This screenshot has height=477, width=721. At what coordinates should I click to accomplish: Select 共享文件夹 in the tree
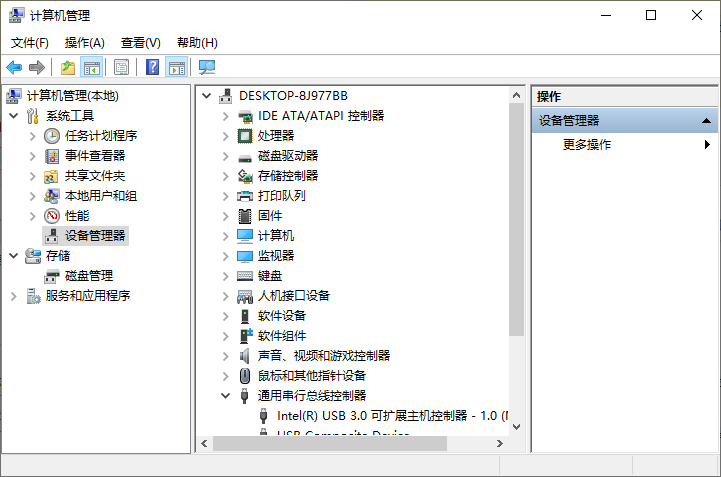point(95,176)
